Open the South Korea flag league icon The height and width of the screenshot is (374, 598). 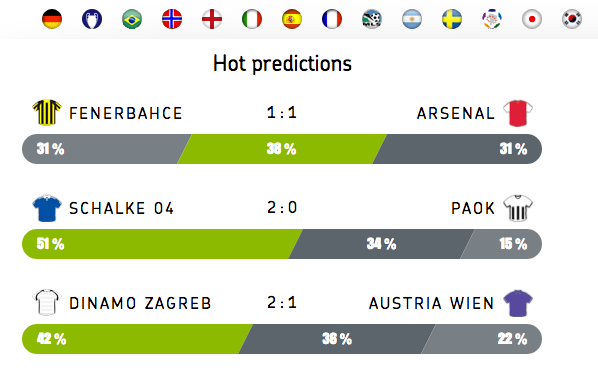point(572,19)
